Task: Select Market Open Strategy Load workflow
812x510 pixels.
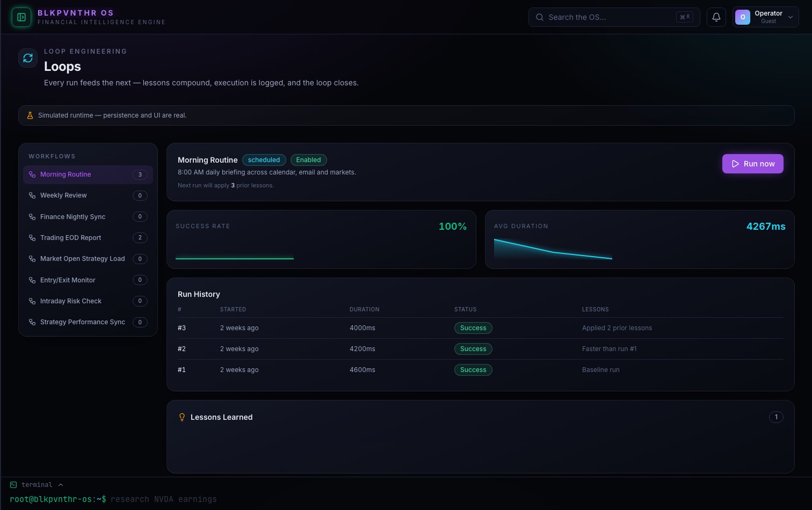Action: coord(88,259)
